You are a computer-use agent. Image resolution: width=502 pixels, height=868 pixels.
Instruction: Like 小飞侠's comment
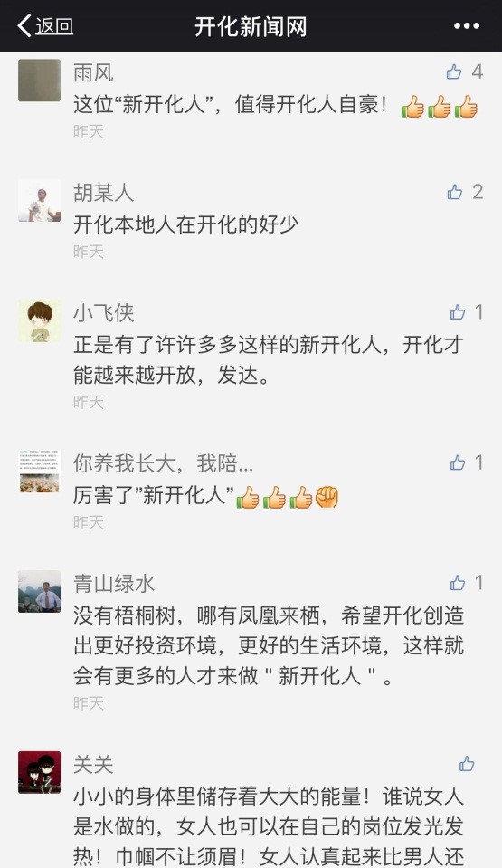click(458, 312)
